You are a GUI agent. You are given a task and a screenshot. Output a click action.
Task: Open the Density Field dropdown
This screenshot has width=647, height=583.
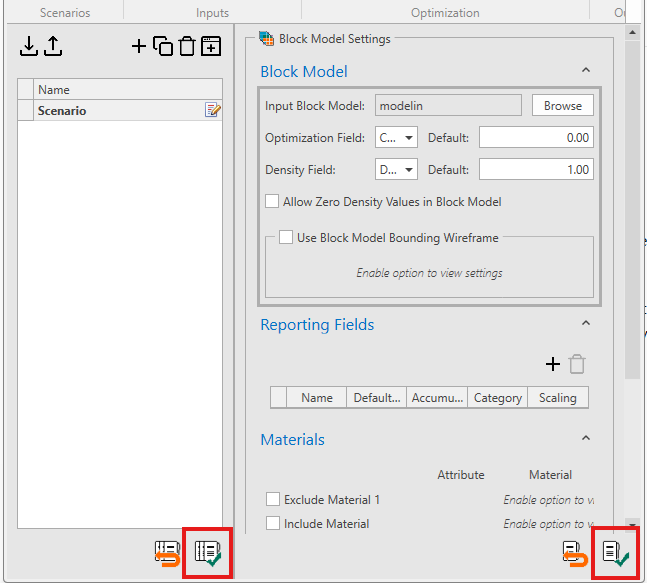[x=396, y=170]
